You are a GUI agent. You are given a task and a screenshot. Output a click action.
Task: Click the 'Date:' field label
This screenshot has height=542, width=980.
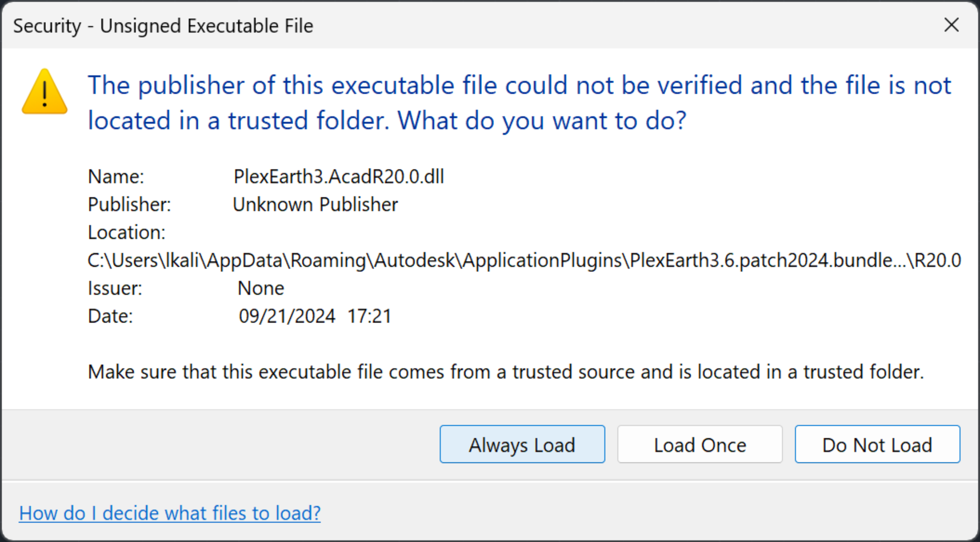click(x=110, y=316)
